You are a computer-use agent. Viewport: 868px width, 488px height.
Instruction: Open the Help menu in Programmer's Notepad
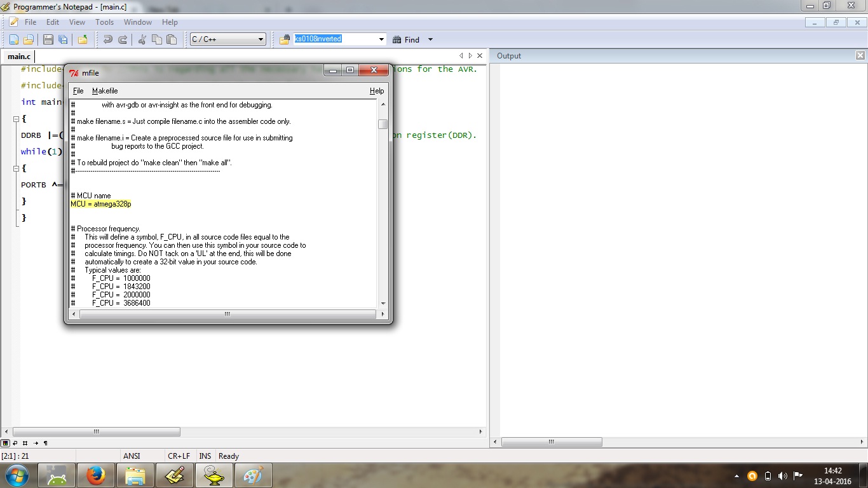170,22
